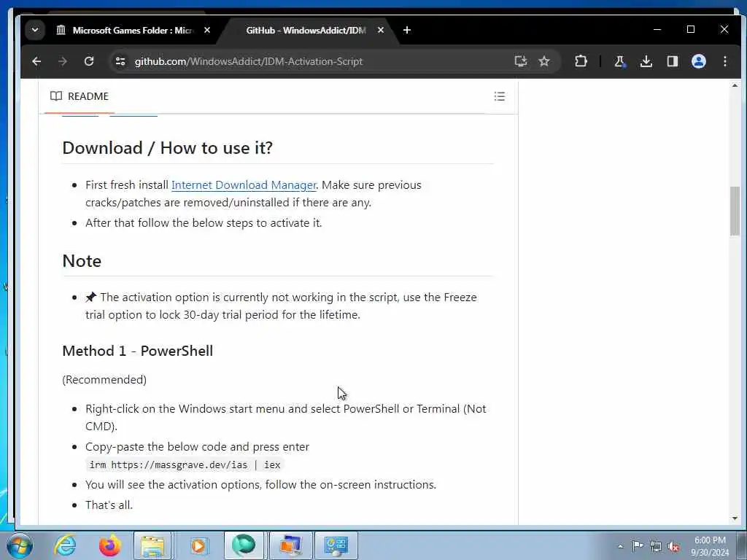
Task: Open a new browser tab
Action: (x=407, y=30)
